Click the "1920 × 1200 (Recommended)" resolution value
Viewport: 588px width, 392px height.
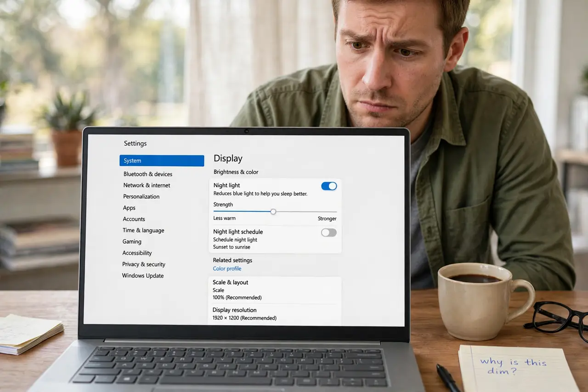[x=244, y=318]
